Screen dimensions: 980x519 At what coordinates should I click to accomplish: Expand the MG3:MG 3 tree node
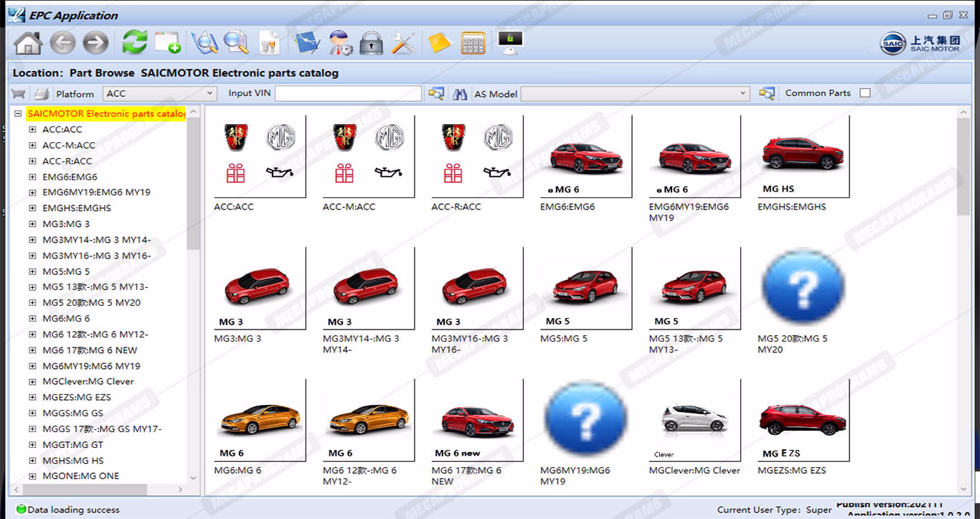click(x=32, y=224)
